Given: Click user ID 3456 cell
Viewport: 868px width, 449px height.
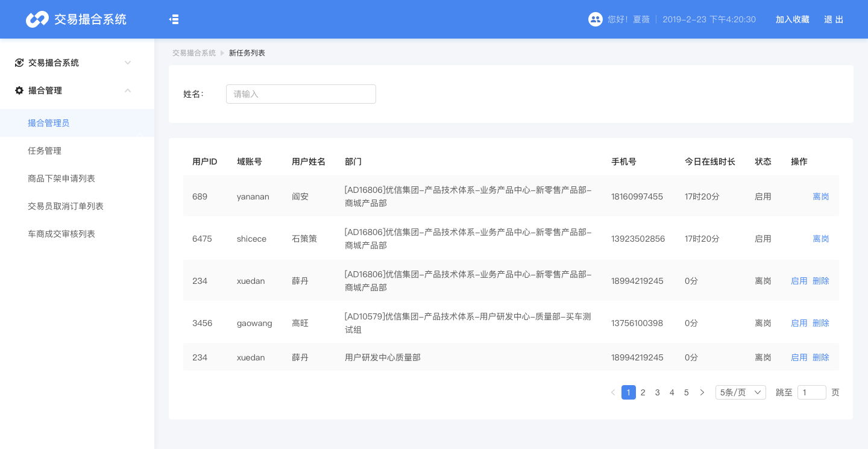Looking at the screenshot, I should point(202,323).
